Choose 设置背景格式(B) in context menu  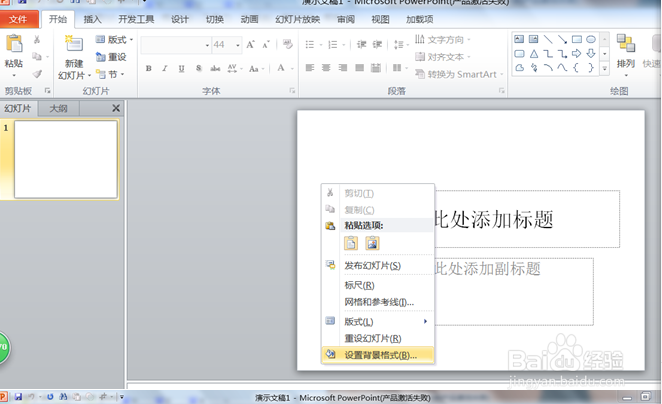[378, 355]
